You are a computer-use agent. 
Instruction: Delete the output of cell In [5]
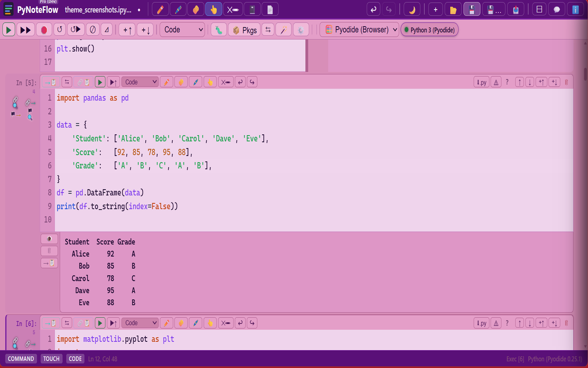[49, 251]
